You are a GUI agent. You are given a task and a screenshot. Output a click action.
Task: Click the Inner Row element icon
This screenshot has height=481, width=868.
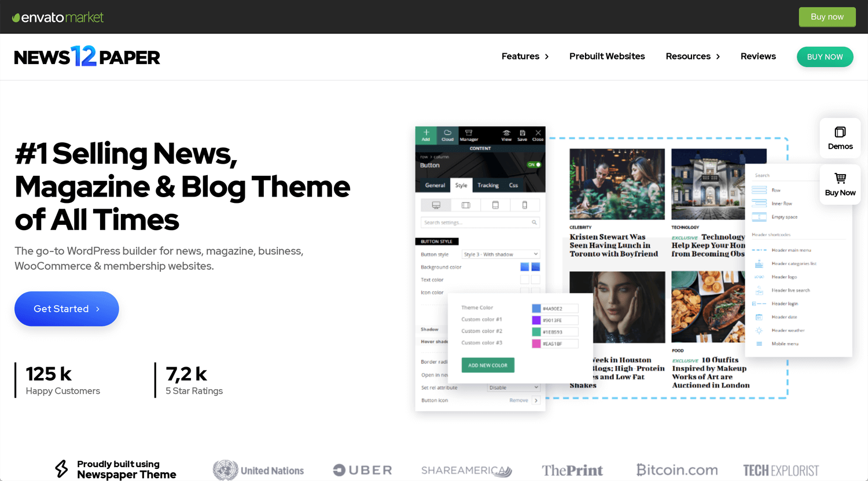[759, 203]
